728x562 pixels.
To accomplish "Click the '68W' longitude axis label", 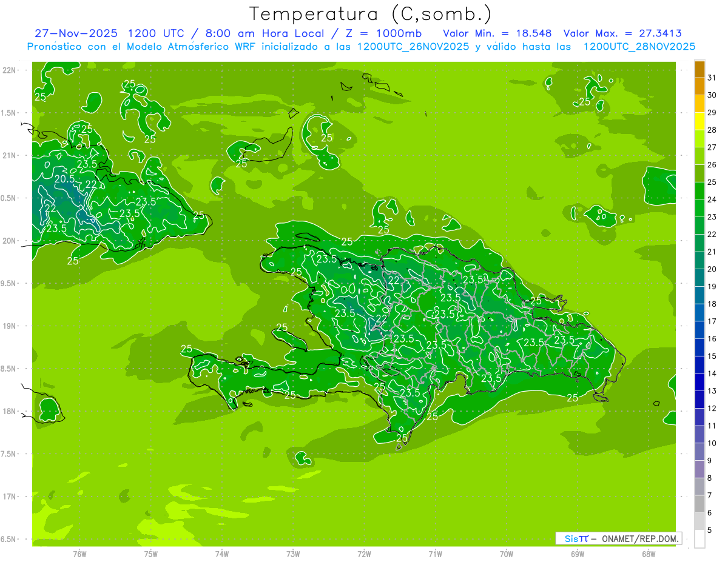I will click(x=649, y=554).
